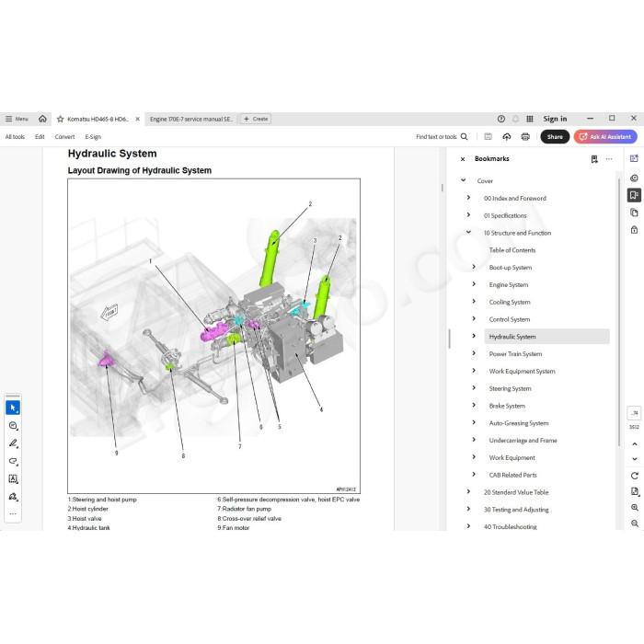This screenshot has width=644, height=644.
Task: Select Hydraulic System bookmark
Action: coord(546,337)
